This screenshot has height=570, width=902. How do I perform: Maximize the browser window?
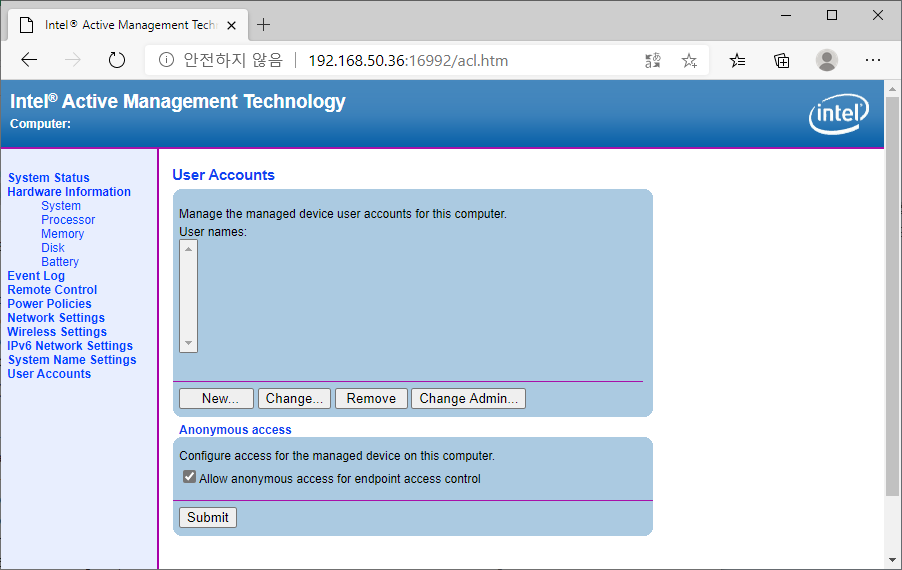832,16
